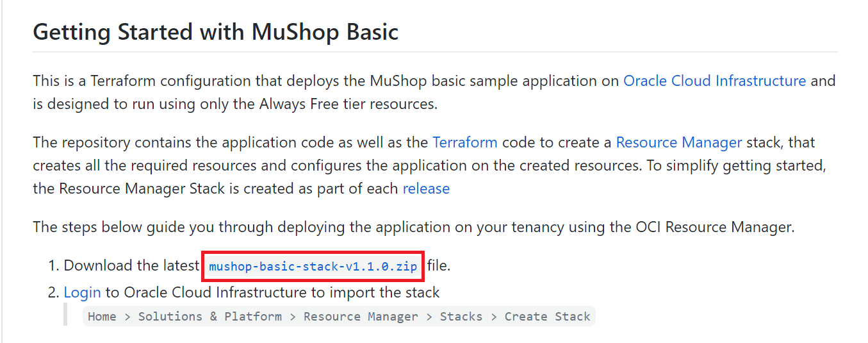Screen dimensions: 868x343
Task: Select the Getting Started with MuShop Basic heading
Action: click(x=216, y=31)
